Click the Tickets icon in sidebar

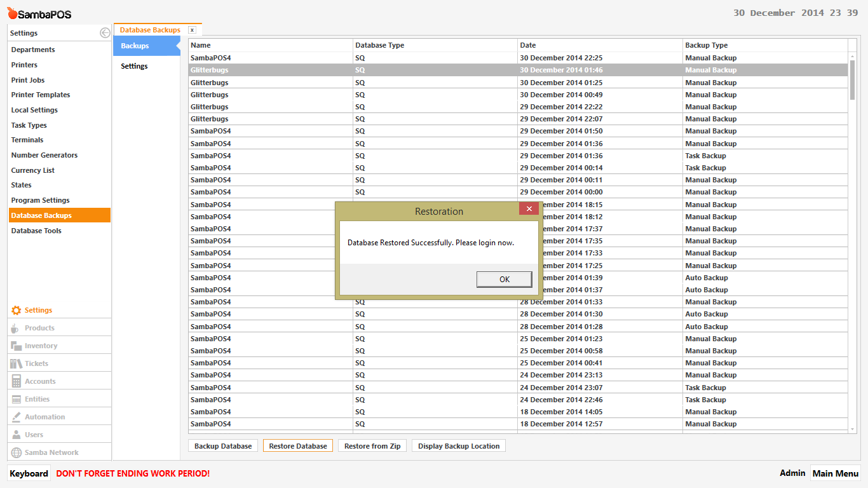click(x=16, y=363)
